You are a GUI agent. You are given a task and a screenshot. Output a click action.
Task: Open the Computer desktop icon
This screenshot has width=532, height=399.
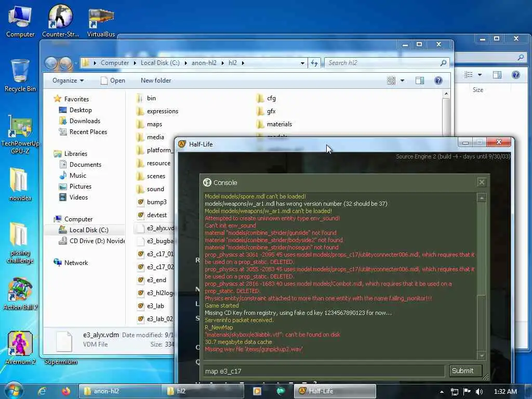(20, 21)
